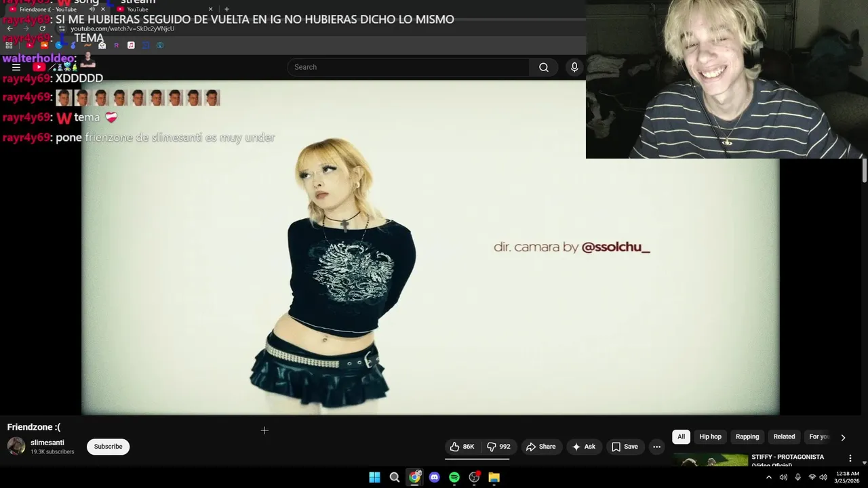This screenshot has width=868, height=488.
Task: Click the search magnifier button
Action: point(544,67)
